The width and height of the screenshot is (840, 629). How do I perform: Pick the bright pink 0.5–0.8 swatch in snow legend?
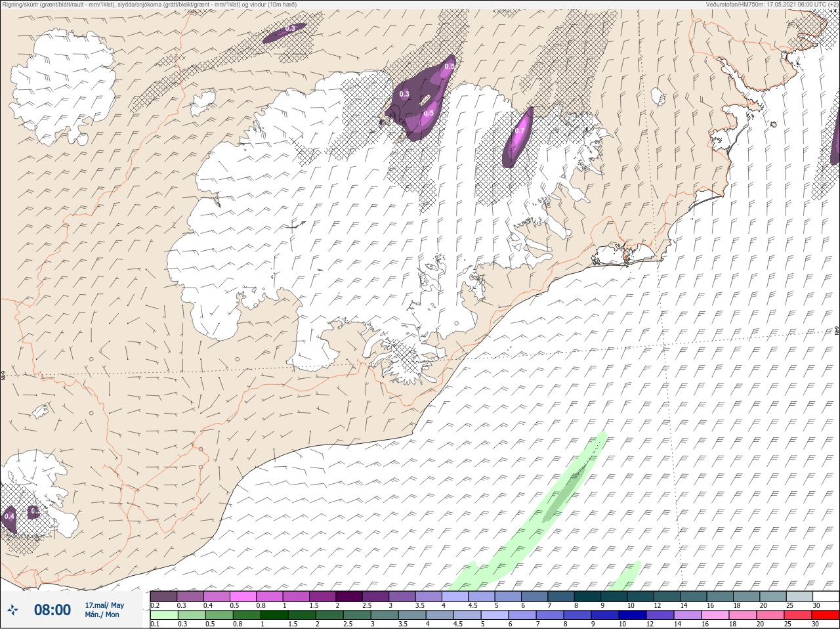click(243, 596)
